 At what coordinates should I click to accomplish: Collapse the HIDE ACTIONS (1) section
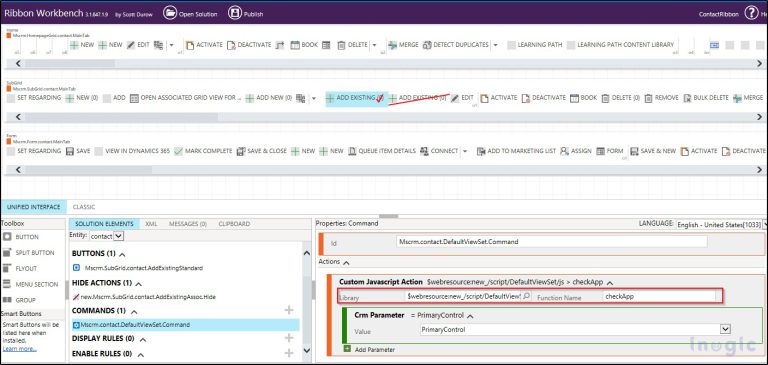[x=139, y=283]
